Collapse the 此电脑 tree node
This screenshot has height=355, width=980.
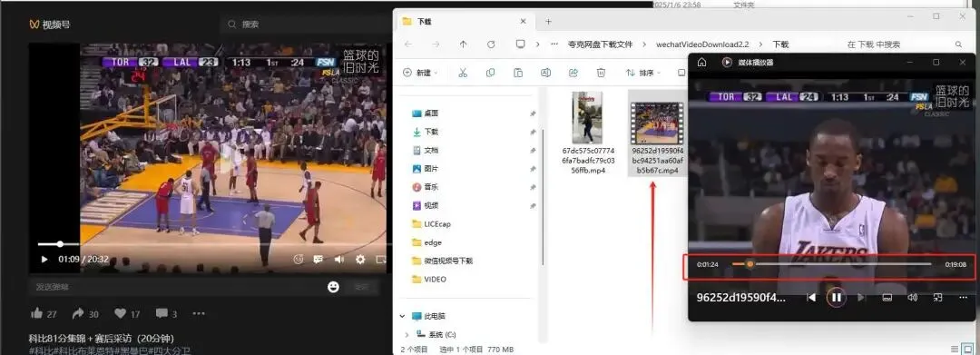coord(403,316)
